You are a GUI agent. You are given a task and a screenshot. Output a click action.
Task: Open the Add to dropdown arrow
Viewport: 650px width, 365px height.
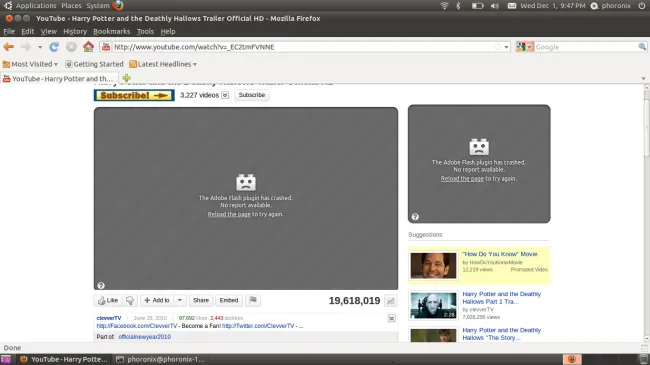tap(179, 300)
